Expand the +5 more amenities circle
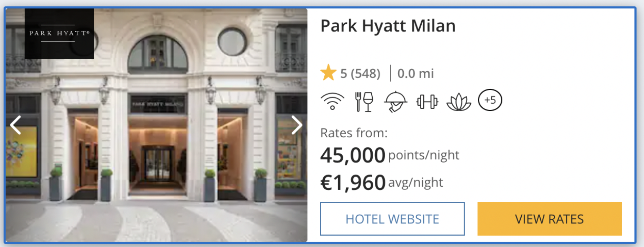Viewport: 644px width, 247px height. click(490, 100)
